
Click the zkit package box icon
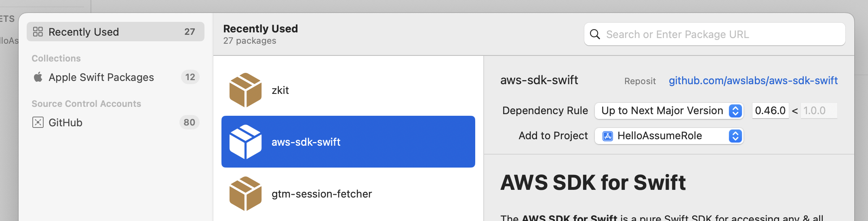coord(245,90)
